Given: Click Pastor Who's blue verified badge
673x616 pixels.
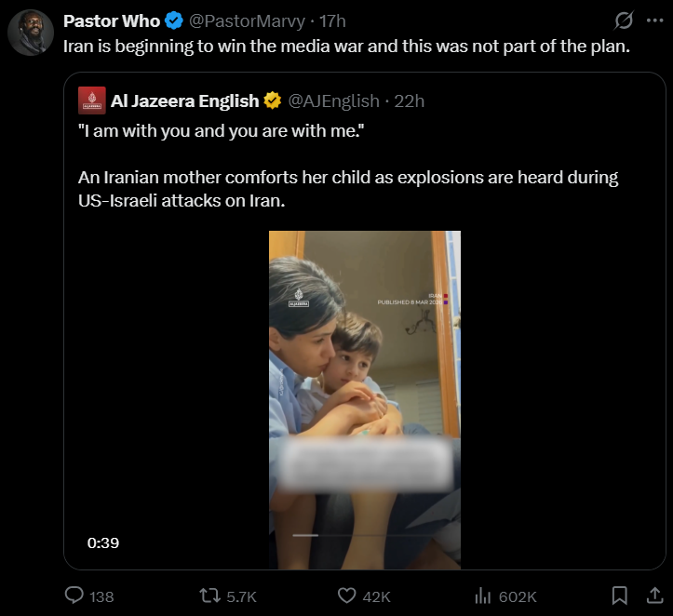Looking at the screenshot, I should [x=174, y=20].
